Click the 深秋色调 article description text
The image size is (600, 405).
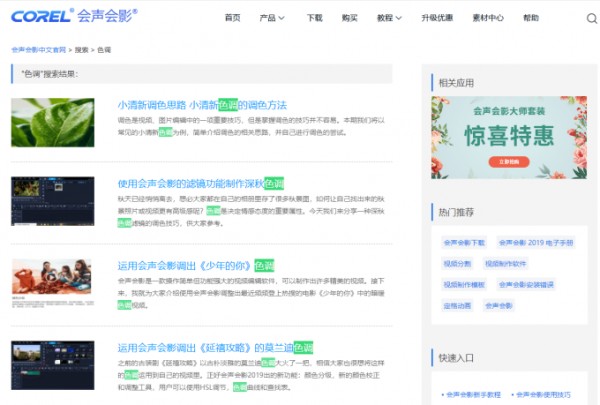tap(251, 211)
